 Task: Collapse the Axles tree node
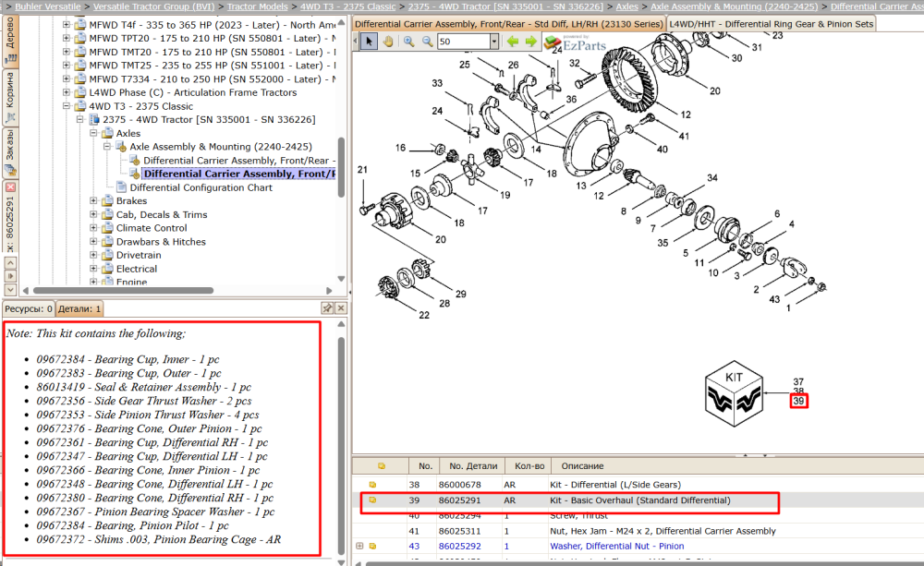click(x=93, y=133)
